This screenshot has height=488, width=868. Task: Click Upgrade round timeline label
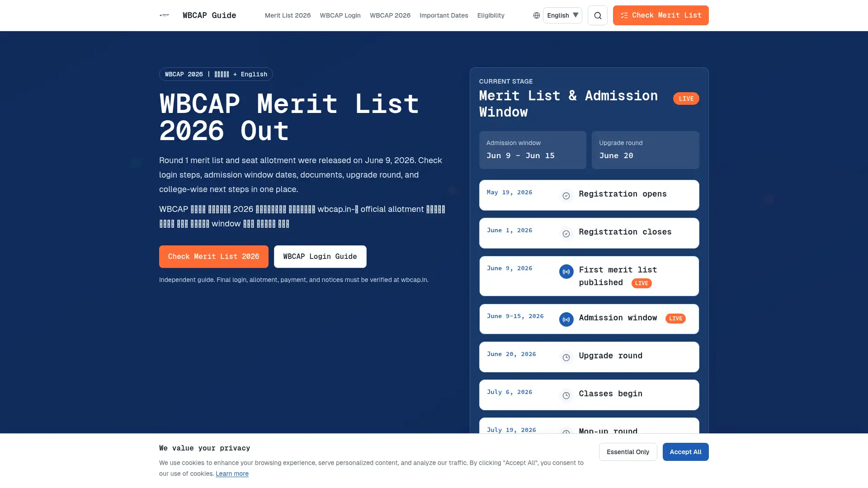tap(610, 356)
